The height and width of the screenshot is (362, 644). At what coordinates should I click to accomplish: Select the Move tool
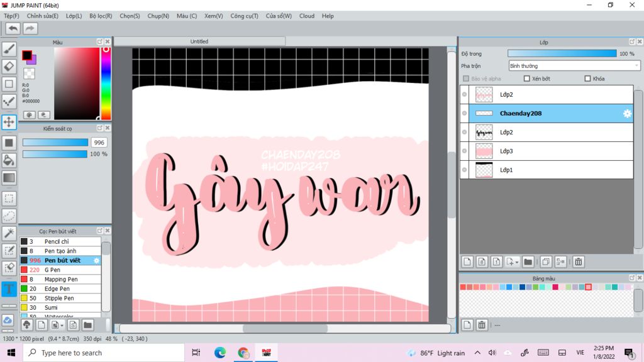tap(9, 122)
